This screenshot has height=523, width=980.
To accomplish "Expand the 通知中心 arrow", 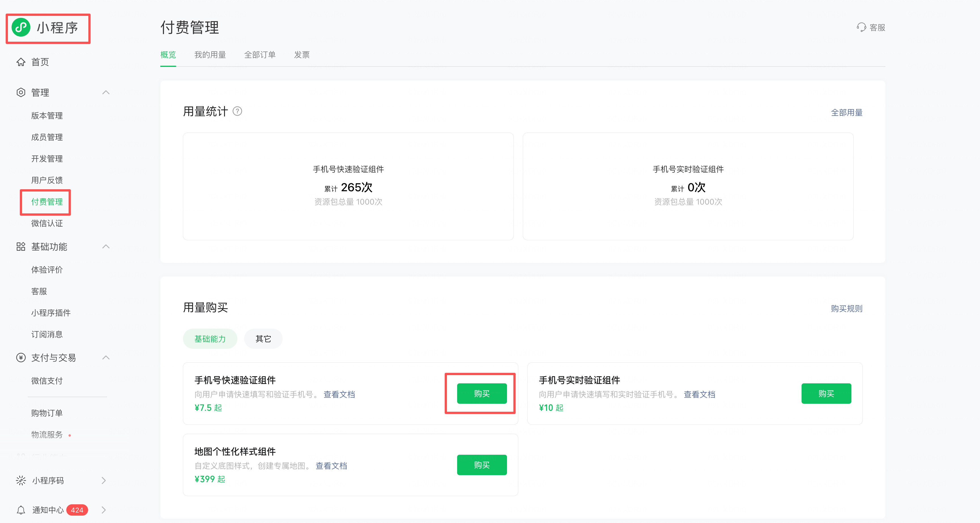I will pyautogui.click(x=103, y=510).
